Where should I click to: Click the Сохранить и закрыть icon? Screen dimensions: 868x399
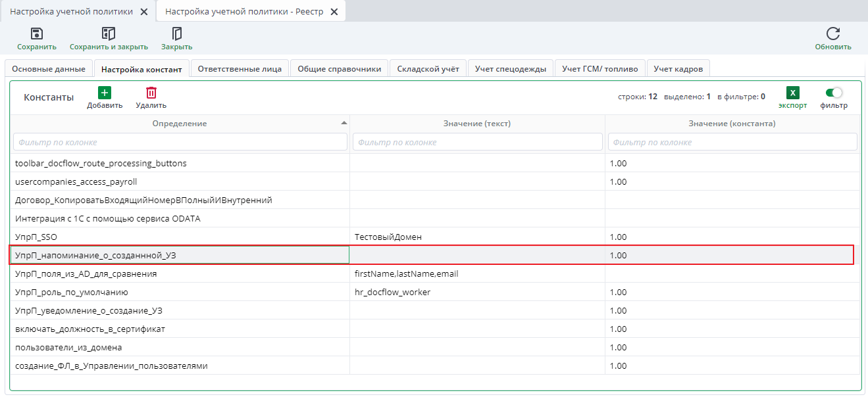tap(109, 34)
